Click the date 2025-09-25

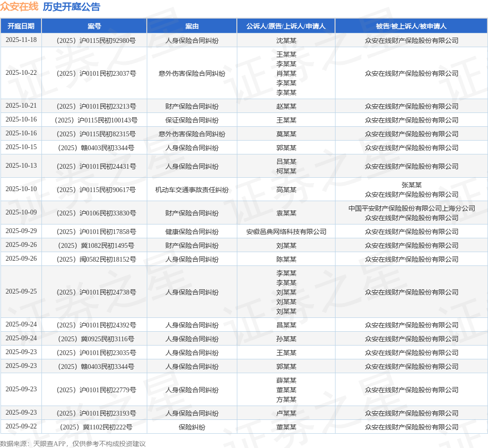coord(21,291)
